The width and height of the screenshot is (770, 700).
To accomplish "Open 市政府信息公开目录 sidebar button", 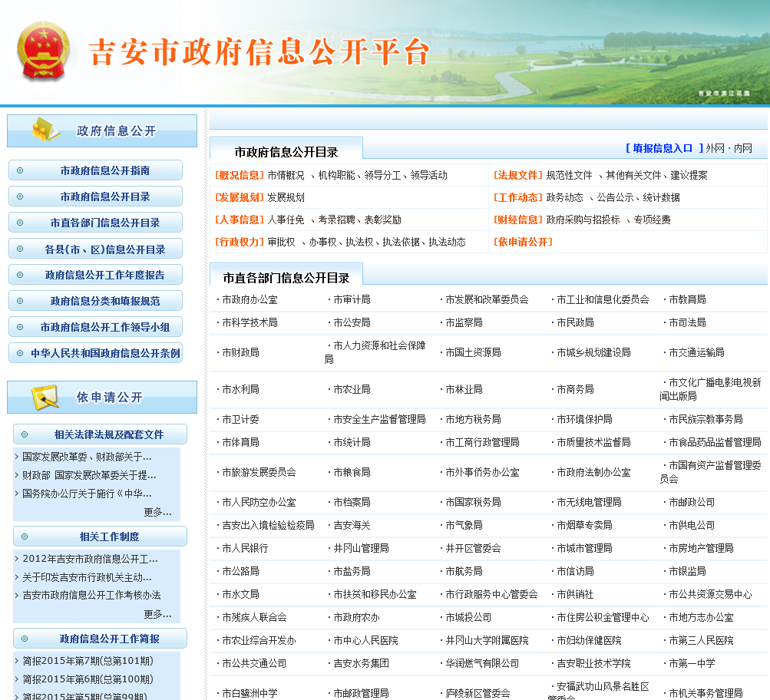I will [96, 196].
